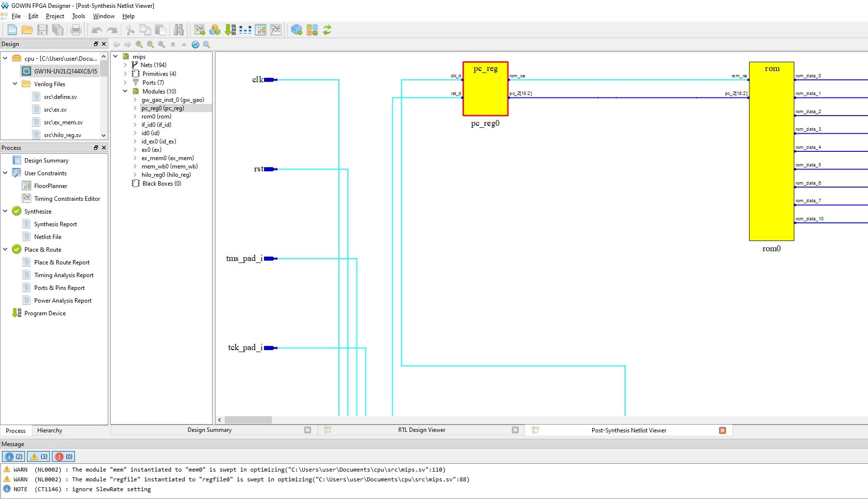Image resolution: width=868 pixels, height=499 pixels.
Task: Switch to the RTL Design Viewer tab
Action: pyautogui.click(x=421, y=430)
